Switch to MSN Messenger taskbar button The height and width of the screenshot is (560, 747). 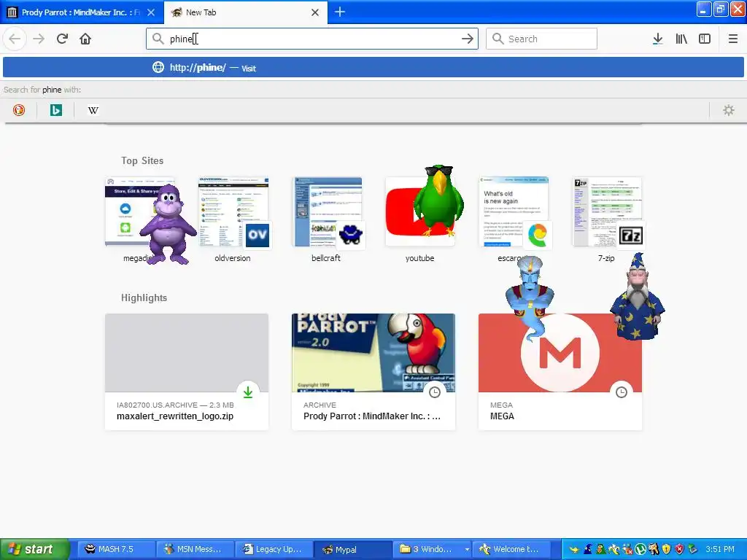tap(196, 549)
